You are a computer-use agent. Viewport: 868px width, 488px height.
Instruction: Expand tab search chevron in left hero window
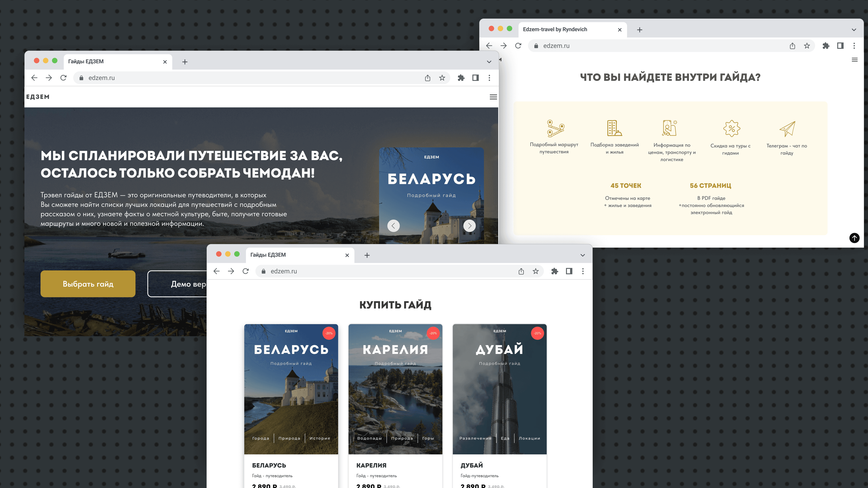coord(489,62)
